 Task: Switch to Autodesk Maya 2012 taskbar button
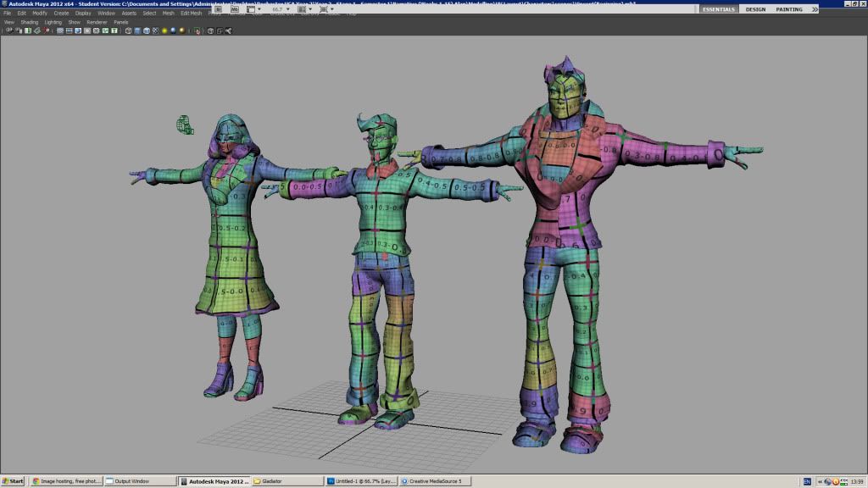214,481
